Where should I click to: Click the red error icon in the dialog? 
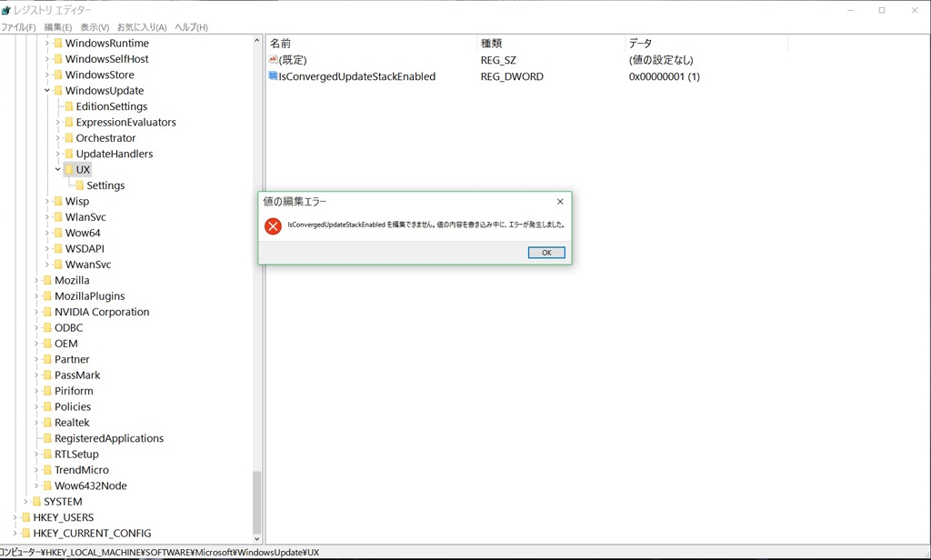[x=273, y=226]
